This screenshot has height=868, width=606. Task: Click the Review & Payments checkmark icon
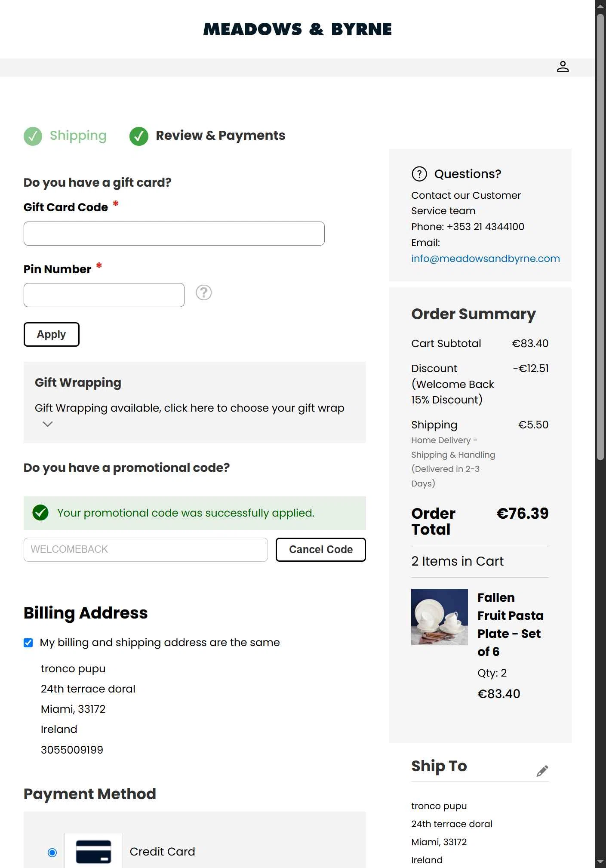point(139,136)
